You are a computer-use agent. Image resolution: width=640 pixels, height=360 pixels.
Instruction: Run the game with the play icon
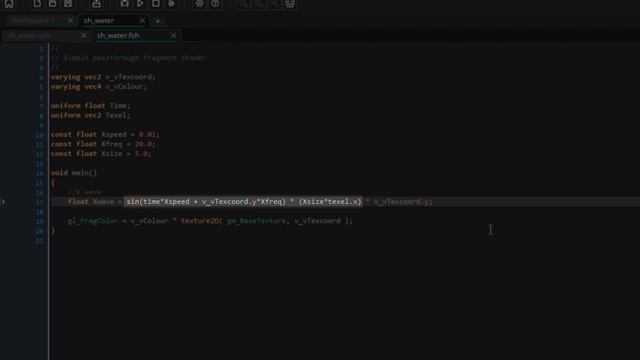coord(140,4)
